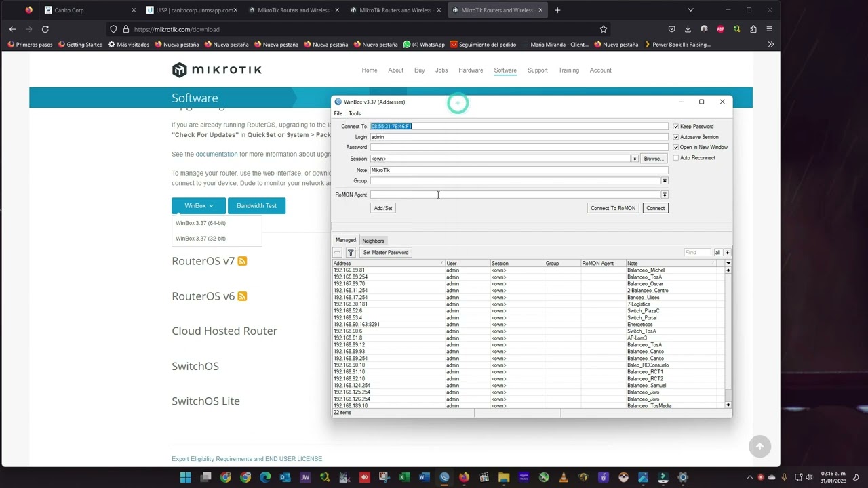
Task: Go back in Firefox
Action: (12, 29)
